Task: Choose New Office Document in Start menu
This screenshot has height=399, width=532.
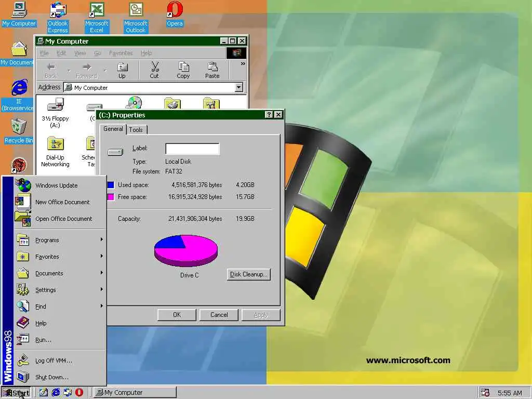Action: point(60,202)
